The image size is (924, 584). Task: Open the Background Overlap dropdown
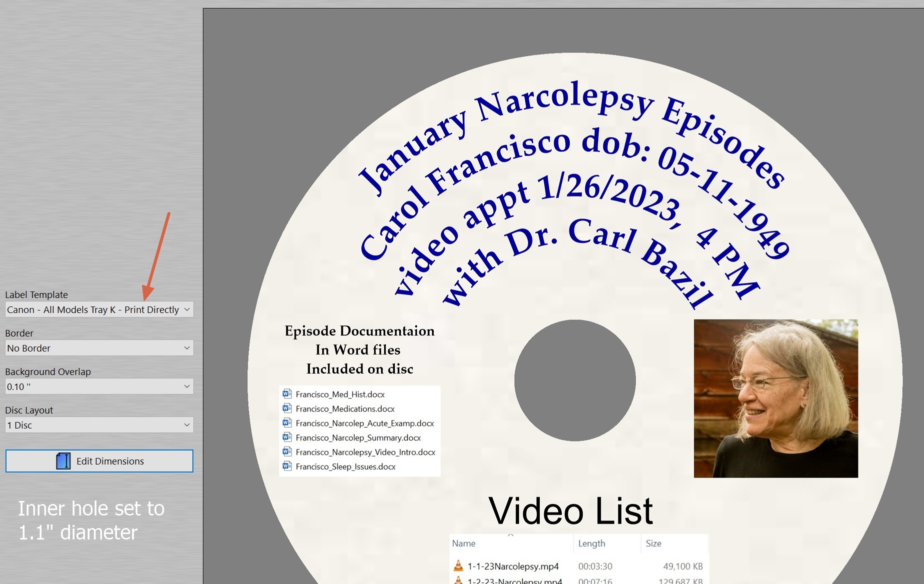tap(99, 386)
